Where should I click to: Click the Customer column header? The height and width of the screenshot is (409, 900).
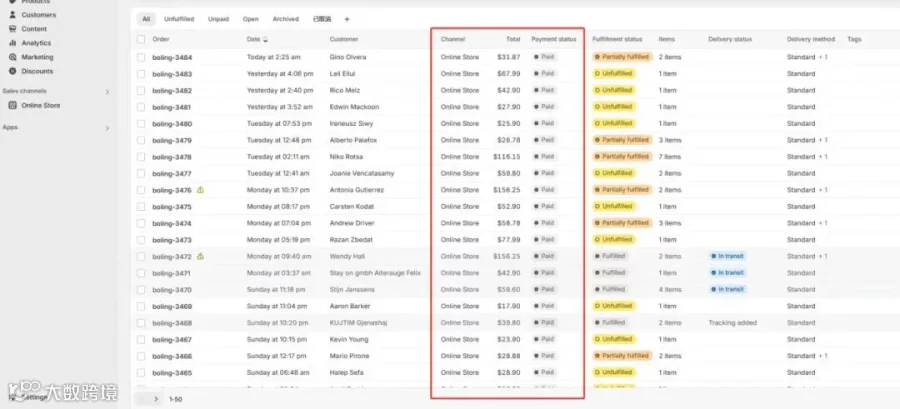[344, 40]
